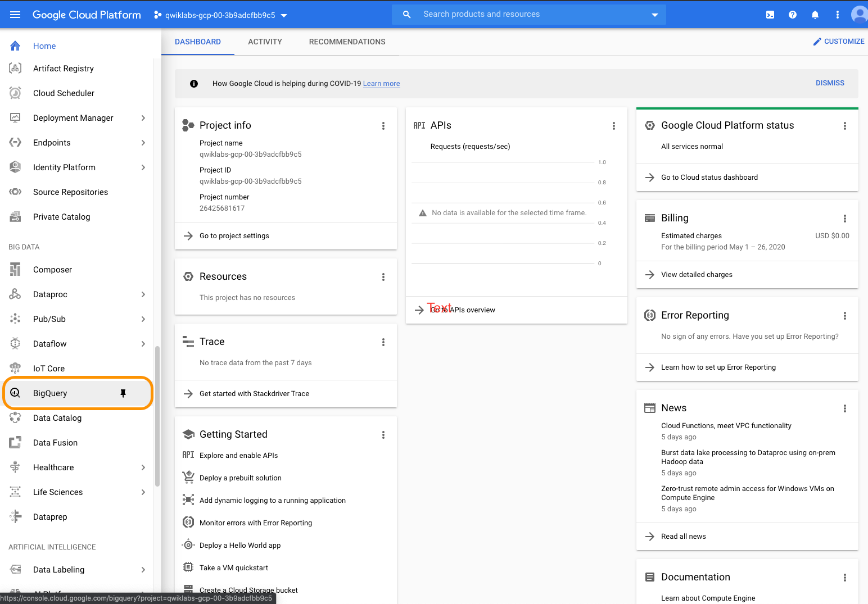
Task: Follow the Learn more link
Action: [381, 84]
